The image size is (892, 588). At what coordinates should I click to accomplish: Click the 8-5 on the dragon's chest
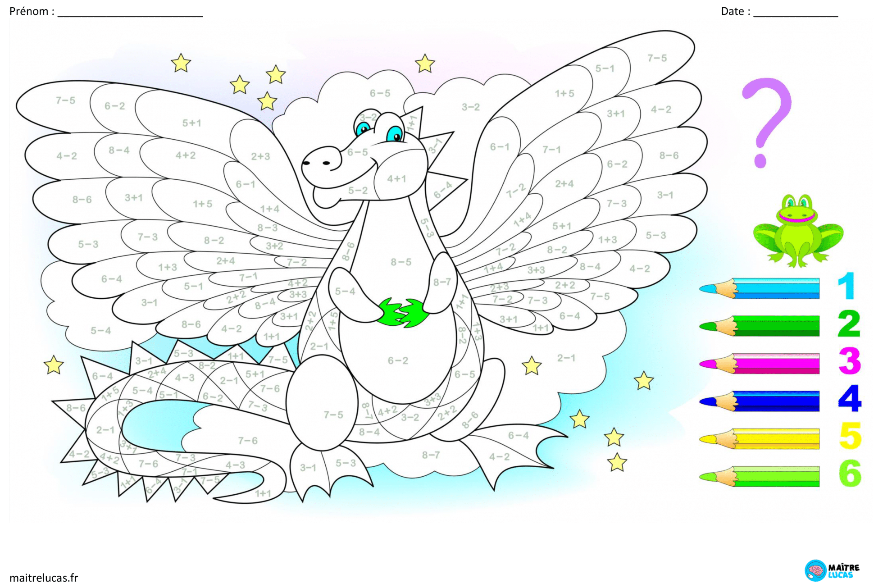pos(401,262)
